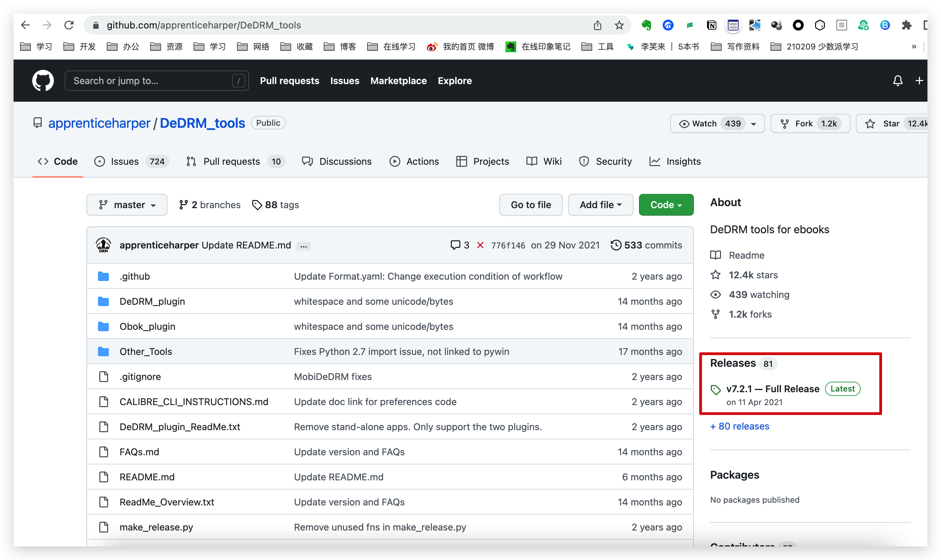Open v7.2.1 — Full Release
941x560 pixels.
[x=773, y=389]
